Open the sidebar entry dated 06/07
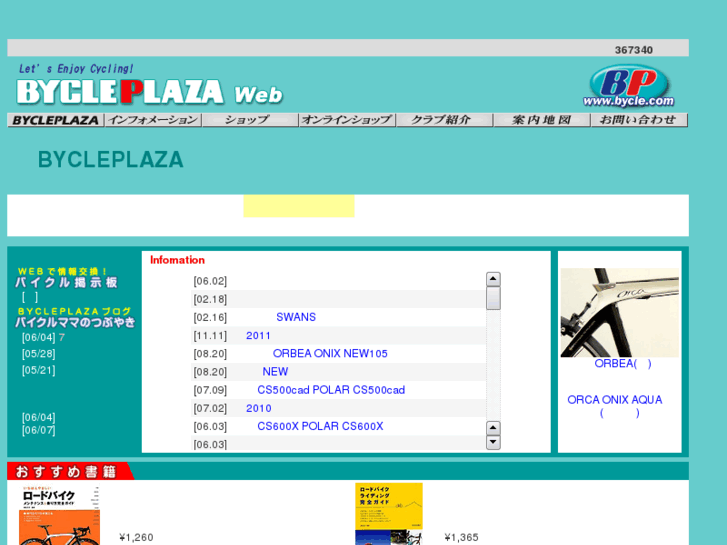The width and height of the screenshot is (727, 545). [x=38, y=430]
